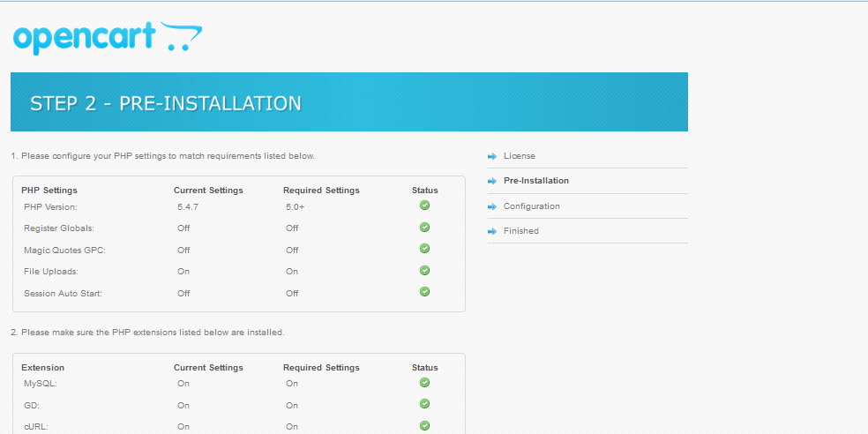The image size is (868, 434).
Task: Go to the Configuration step
Action: tap(531, 206)
